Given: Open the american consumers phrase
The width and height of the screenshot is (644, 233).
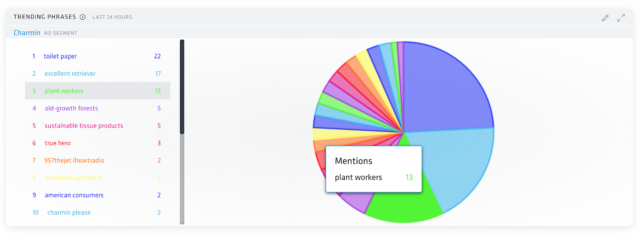Looking at the screenshot, I should point(74,195).
